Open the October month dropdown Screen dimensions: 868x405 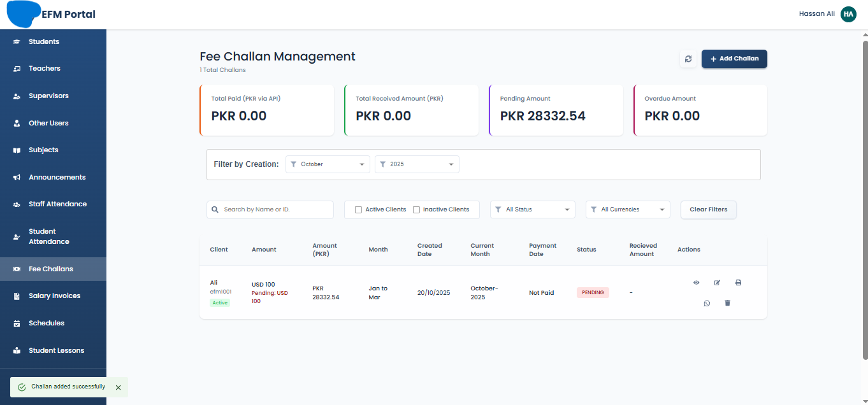point(327,164)
